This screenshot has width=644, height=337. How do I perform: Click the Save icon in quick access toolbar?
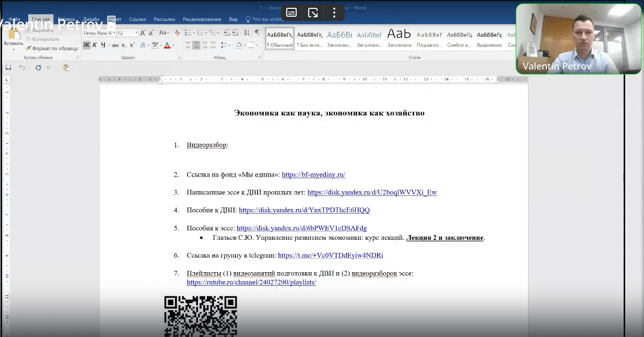pyautogui.click(x=8, y=68)
